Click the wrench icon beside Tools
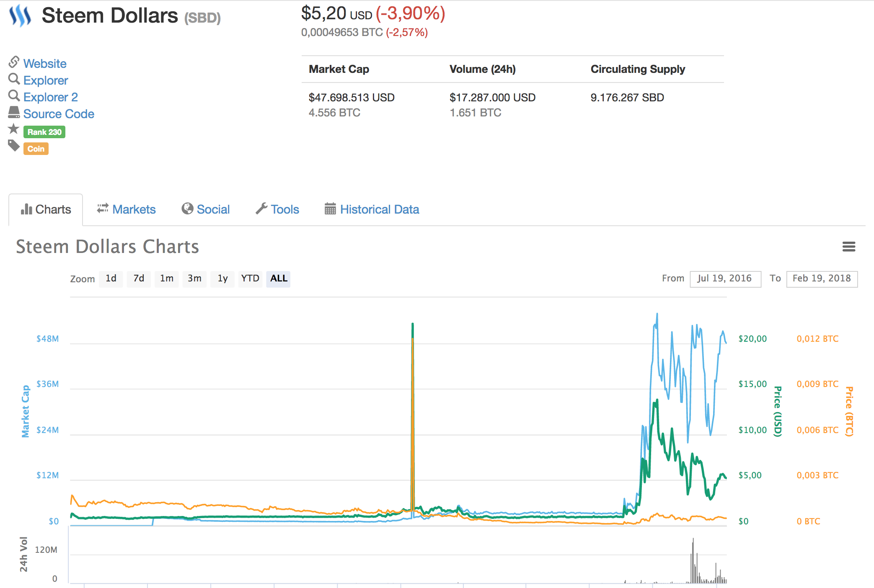This screenshot has width=874, height=588. point(261,209)
